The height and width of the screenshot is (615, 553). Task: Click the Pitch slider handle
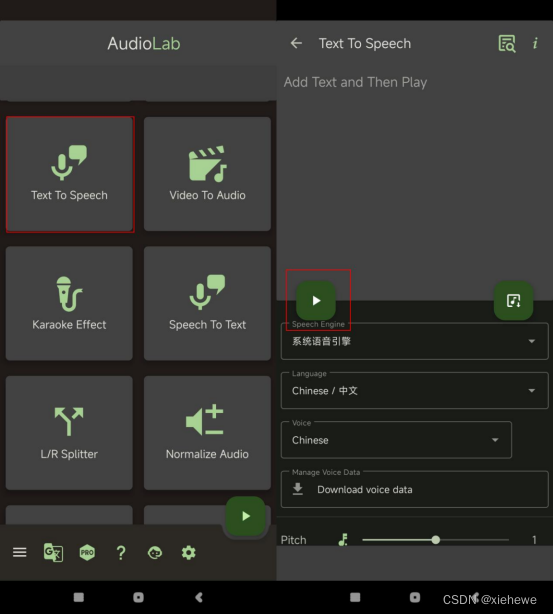point(435,540)
